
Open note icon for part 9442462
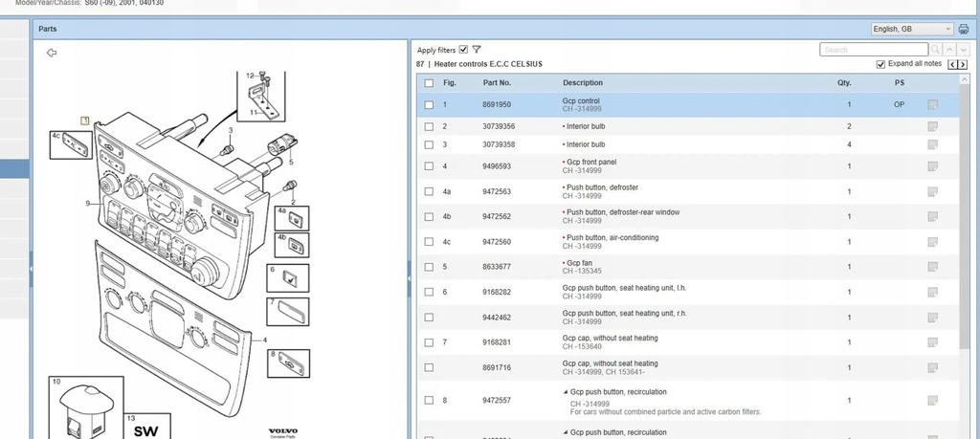click(x=932, y=318)
